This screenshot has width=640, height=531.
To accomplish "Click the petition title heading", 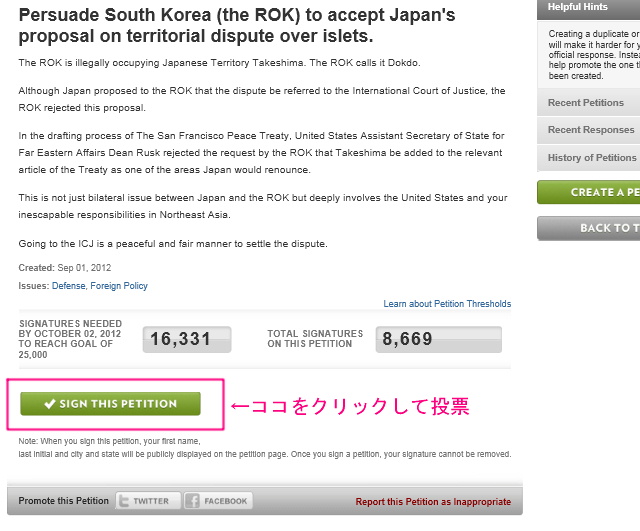I will 237,25.
